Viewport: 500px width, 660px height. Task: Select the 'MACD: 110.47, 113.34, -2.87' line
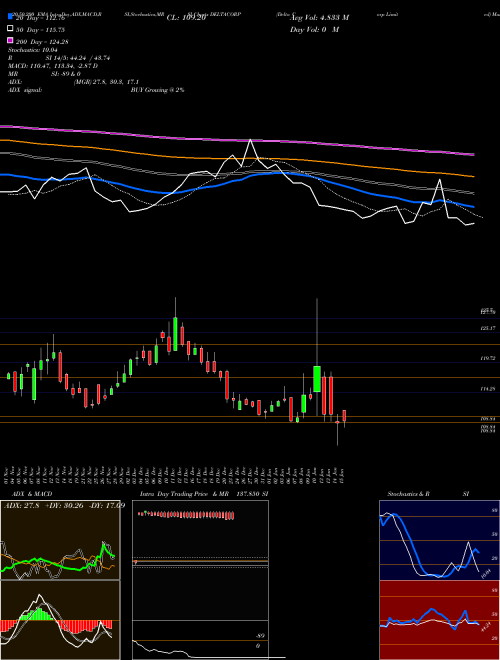point(51,66)
